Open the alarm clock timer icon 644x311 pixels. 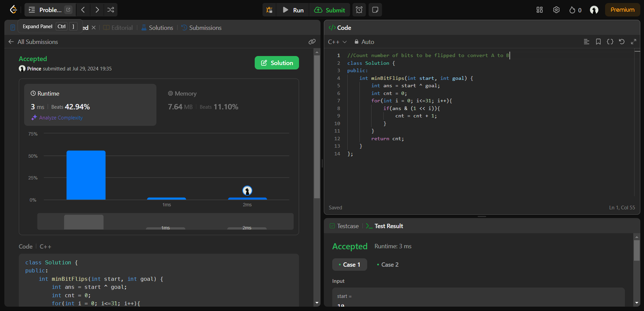point(359,10)
